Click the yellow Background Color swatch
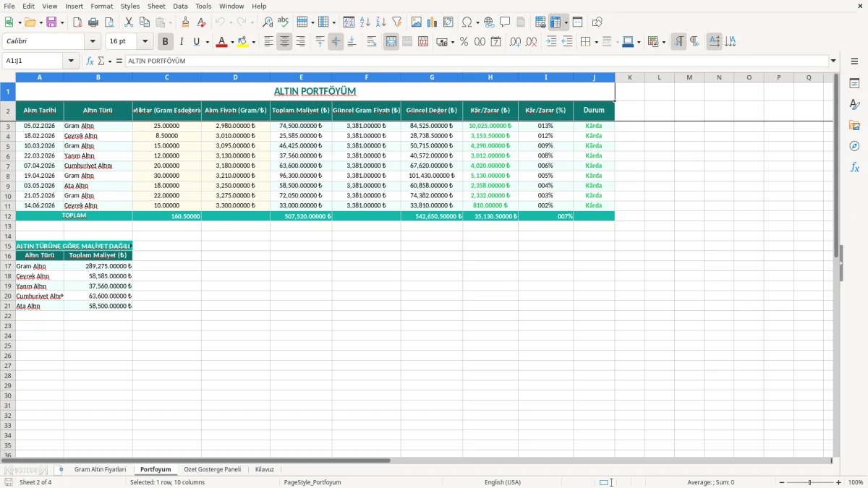868x488 pixels. click(x=243, y=42)
